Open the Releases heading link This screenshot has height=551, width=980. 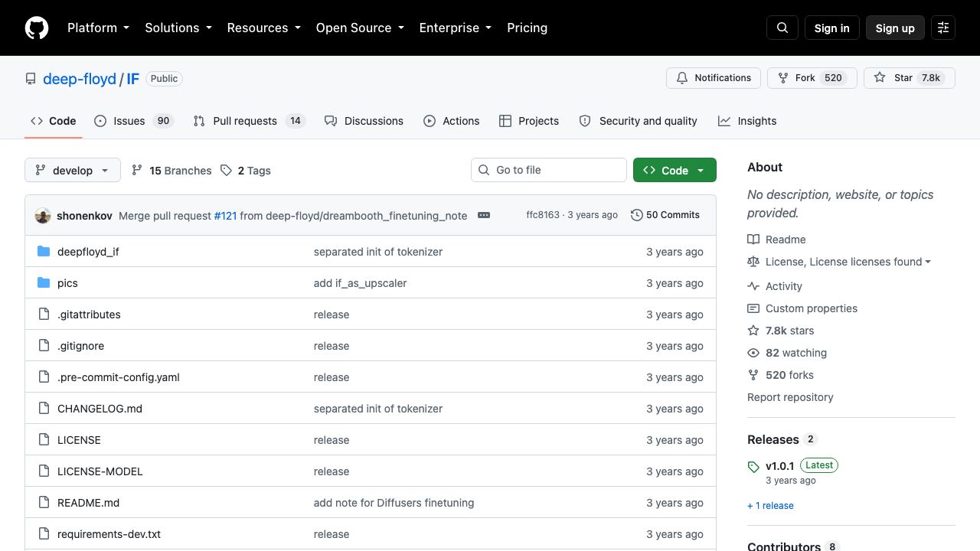773,439
